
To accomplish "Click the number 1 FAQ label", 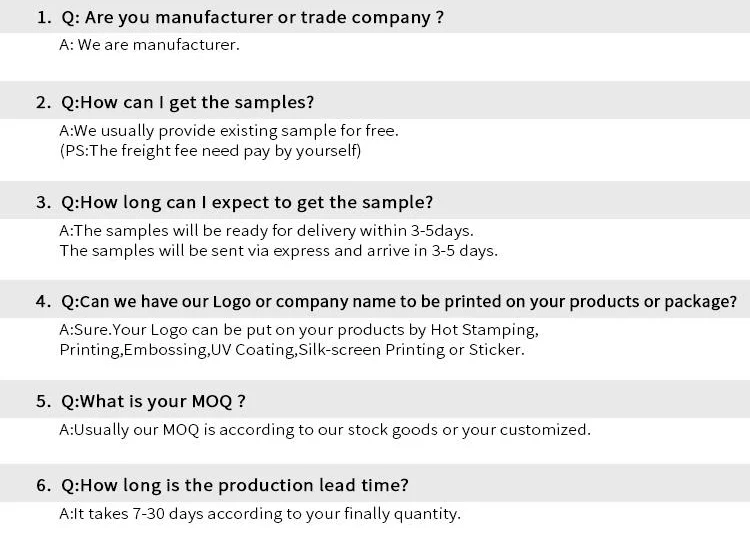I will 43,18.
